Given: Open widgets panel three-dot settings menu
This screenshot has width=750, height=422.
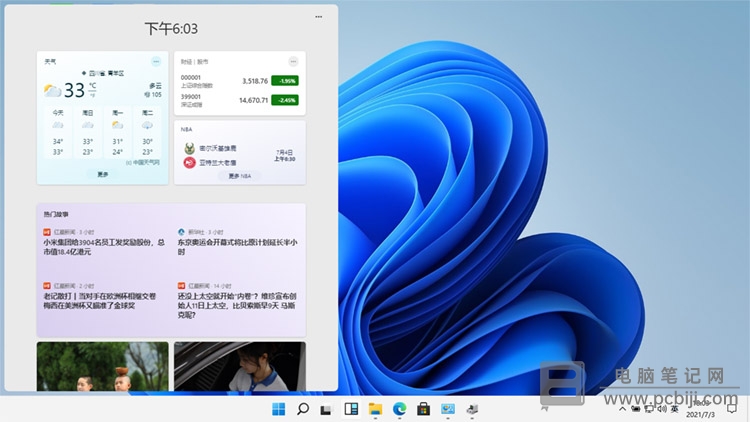Looking at the screenshot, I should pyautogui.click(x=319, y=17).
